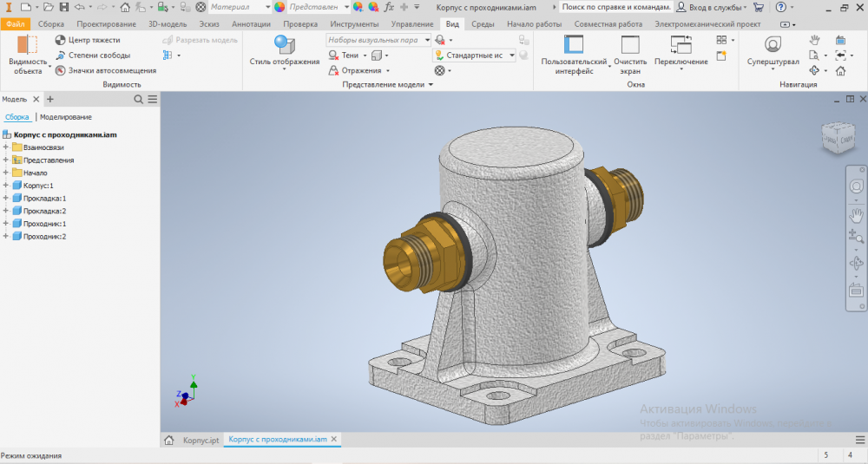Image resolution: width=868 pixels, height=464 pixels.
Task: Expand the Взаимосвязи folder node
Action: (6, 147)
